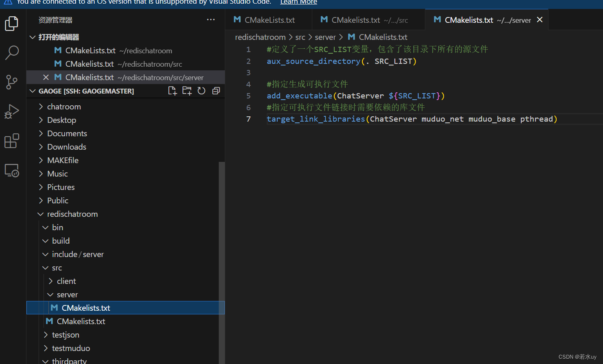
Task: Collapse all folders in explorer
Action: 216,91
